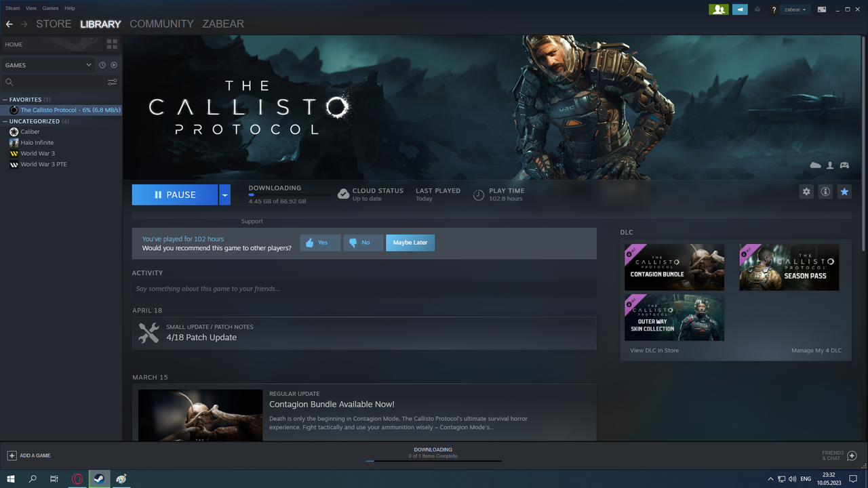
Task: Open Windows taskbar search
Action: pyautogui.click(x=33, y=479)
